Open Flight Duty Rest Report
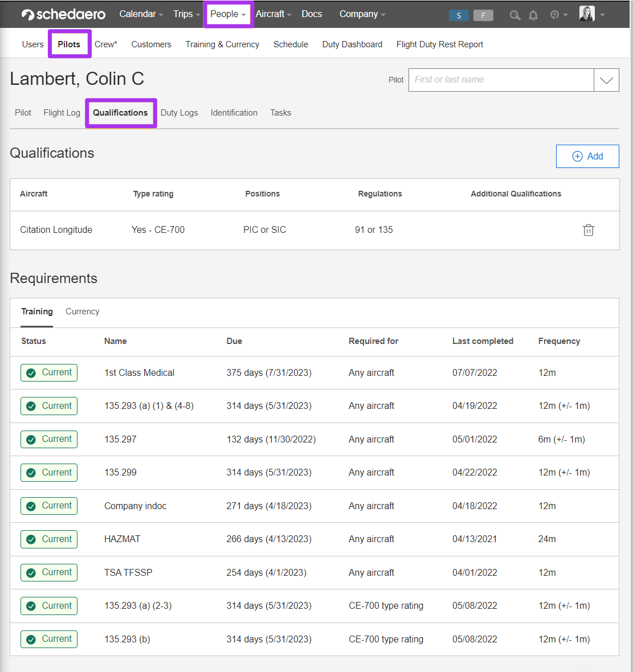 [440, 44]
